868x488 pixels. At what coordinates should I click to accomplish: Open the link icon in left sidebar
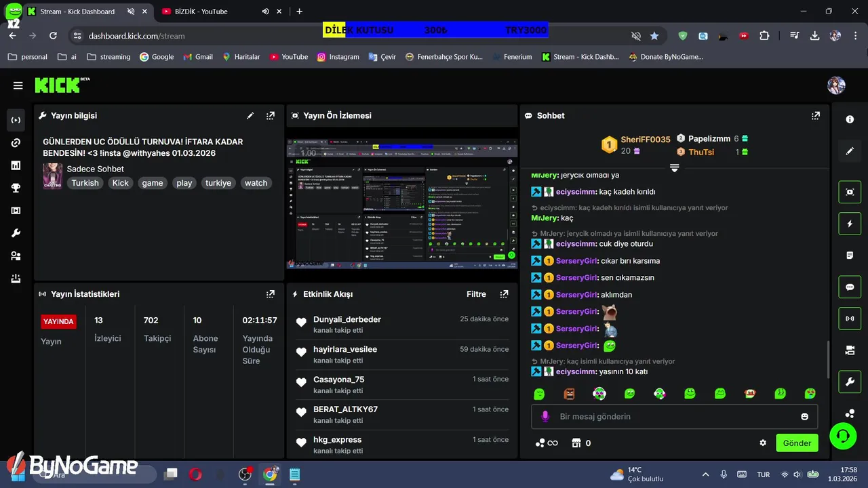pyautogui.click(x=16, y=143)
